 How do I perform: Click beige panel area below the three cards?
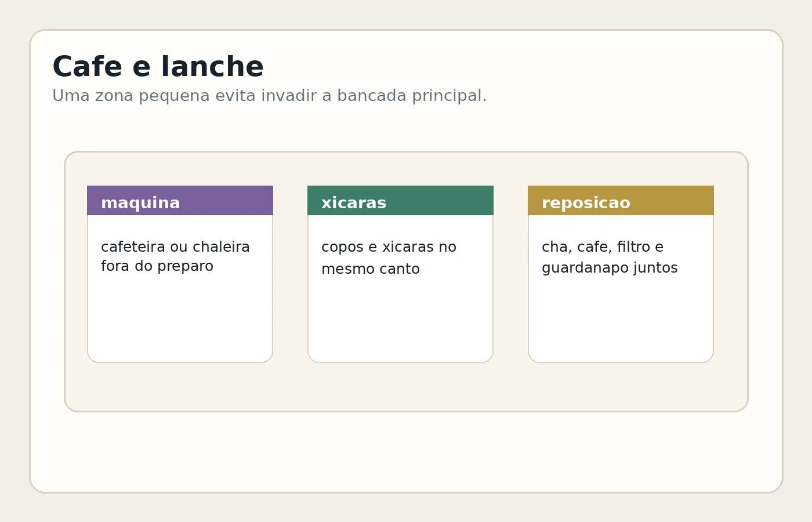[406, 387]
